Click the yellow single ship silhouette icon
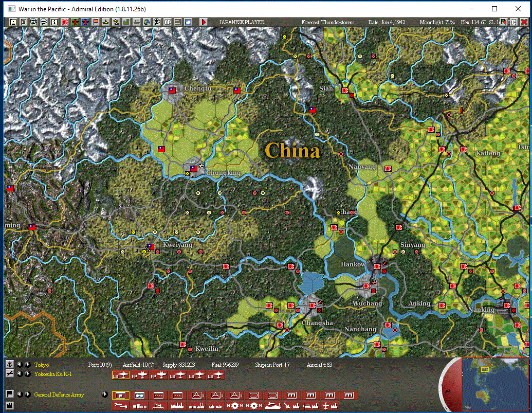532x413 pixels. [x=106, y=22]
